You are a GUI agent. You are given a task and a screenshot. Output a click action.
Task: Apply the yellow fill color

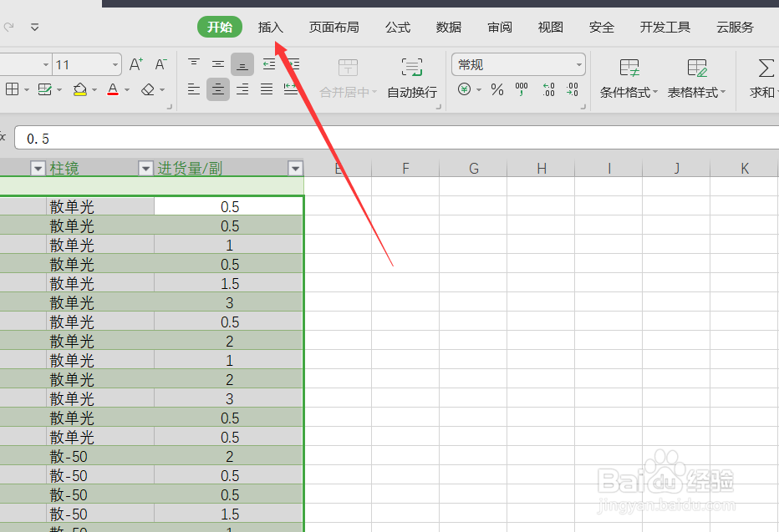[x=80, y=89]
